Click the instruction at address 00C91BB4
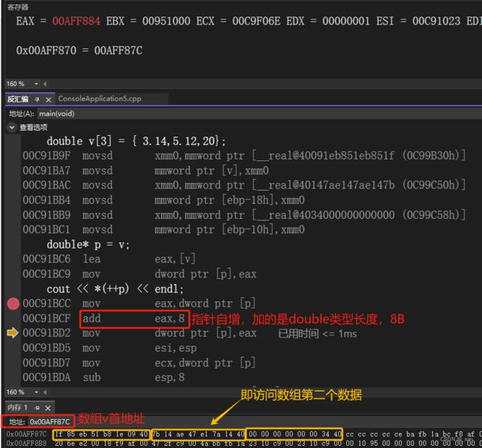Viewport: 482px width, 448px height. click(x=164, y=200)
